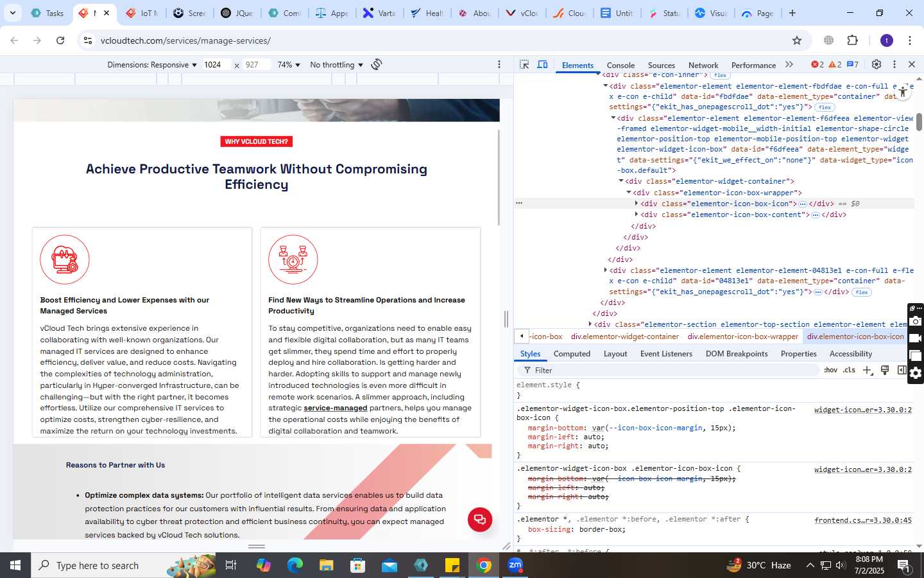Click the orange warning count badge
This screenshot has width=924, height=578.
pos(835,65)
